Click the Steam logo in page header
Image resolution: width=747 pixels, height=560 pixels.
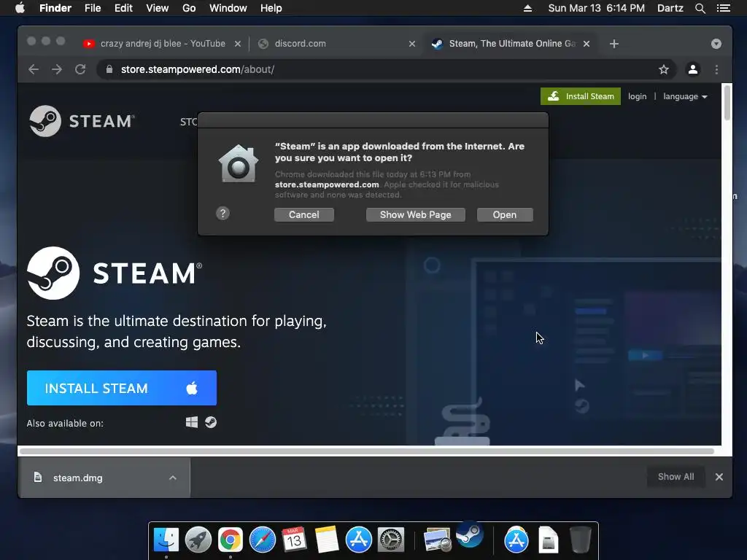pos(82,121)
